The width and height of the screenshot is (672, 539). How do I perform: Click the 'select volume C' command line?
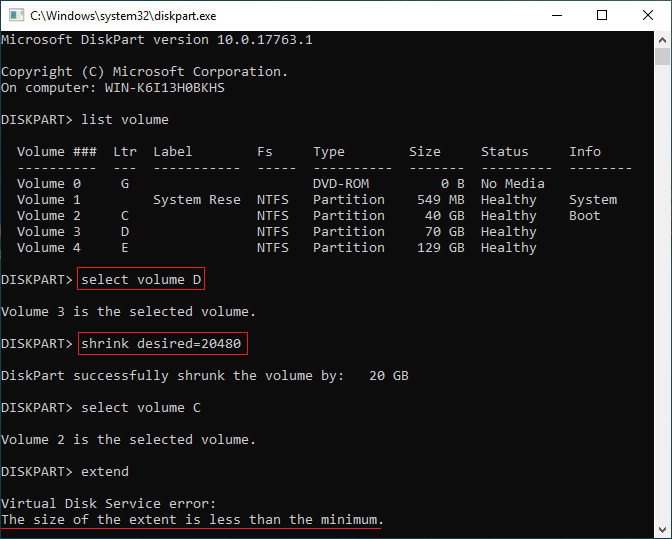click(141, 407)
